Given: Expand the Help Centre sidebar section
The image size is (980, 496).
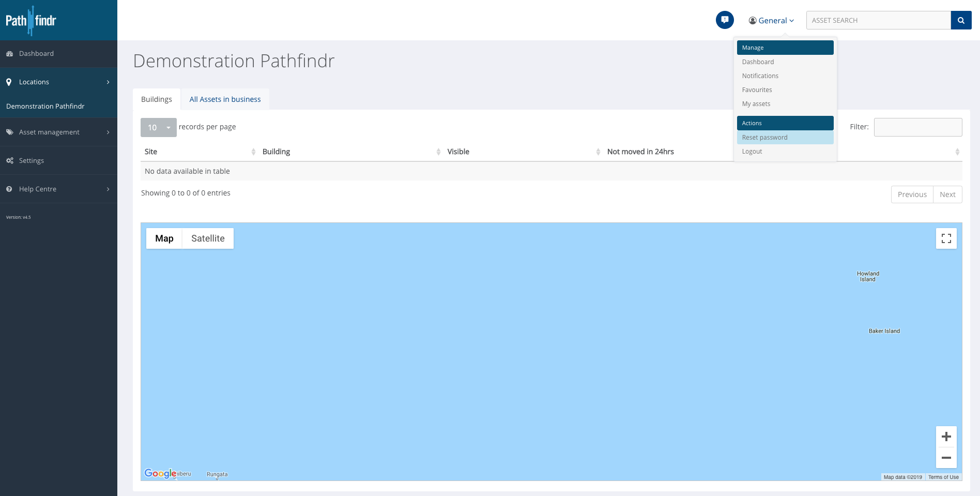Looking at the screenshot, I should [x=58, y=189].
